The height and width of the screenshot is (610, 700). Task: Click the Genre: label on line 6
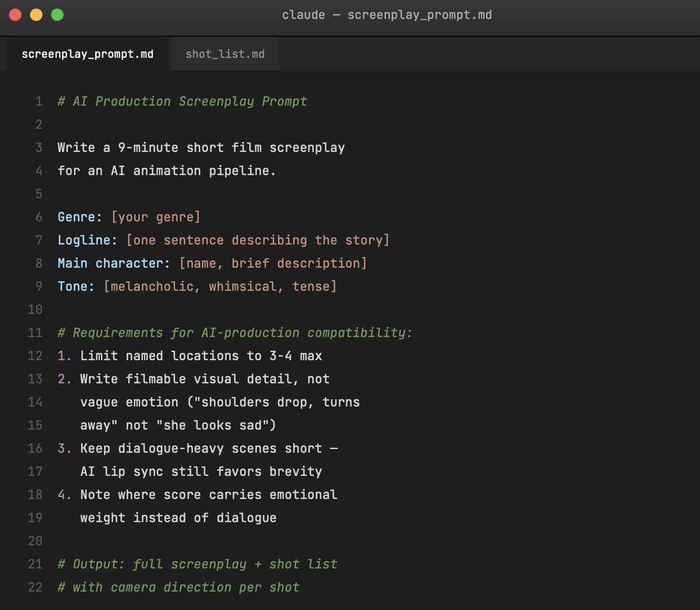coord(80,217)
